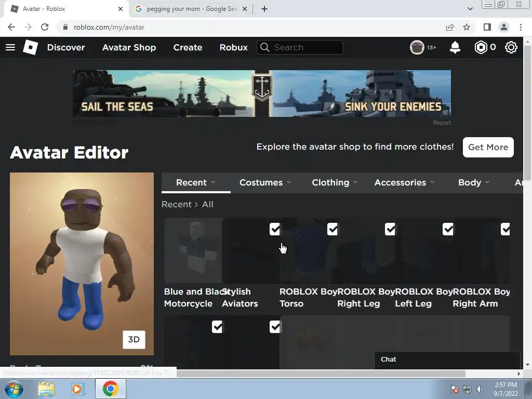Report the advertisement

pos(442,123)
